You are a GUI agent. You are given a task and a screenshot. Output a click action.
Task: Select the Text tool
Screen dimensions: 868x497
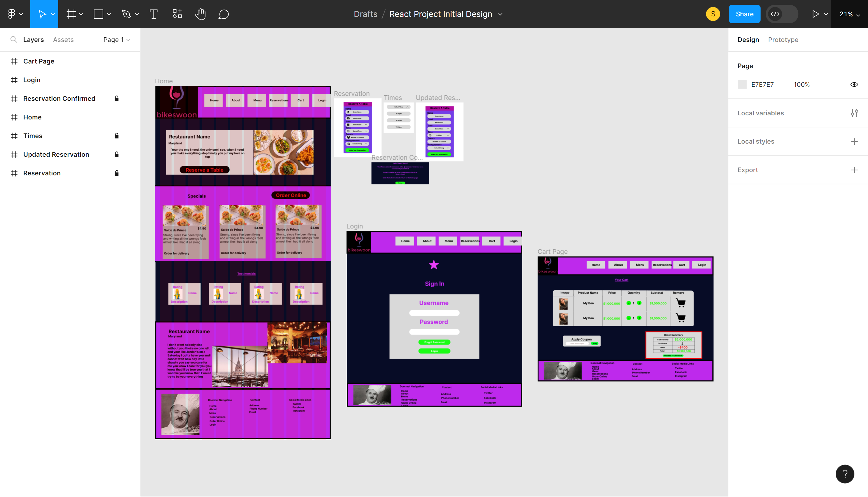[154, 14]
